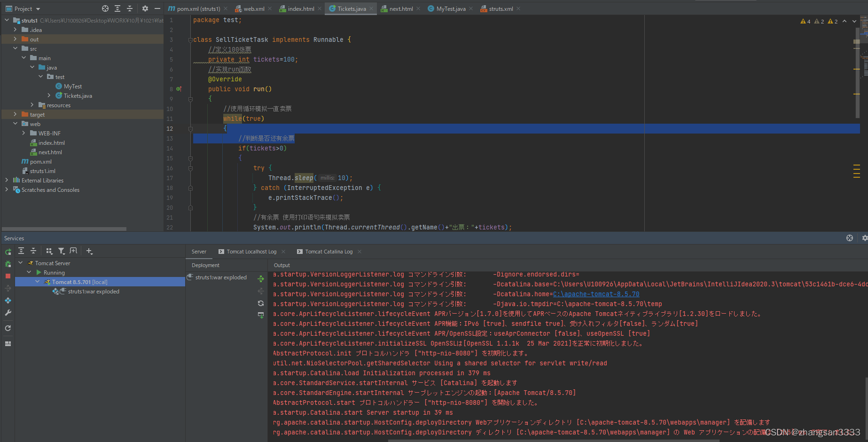This screenshot has width=868, height=442.
Task: Expand the resources folder
Action: click(32, 105)
